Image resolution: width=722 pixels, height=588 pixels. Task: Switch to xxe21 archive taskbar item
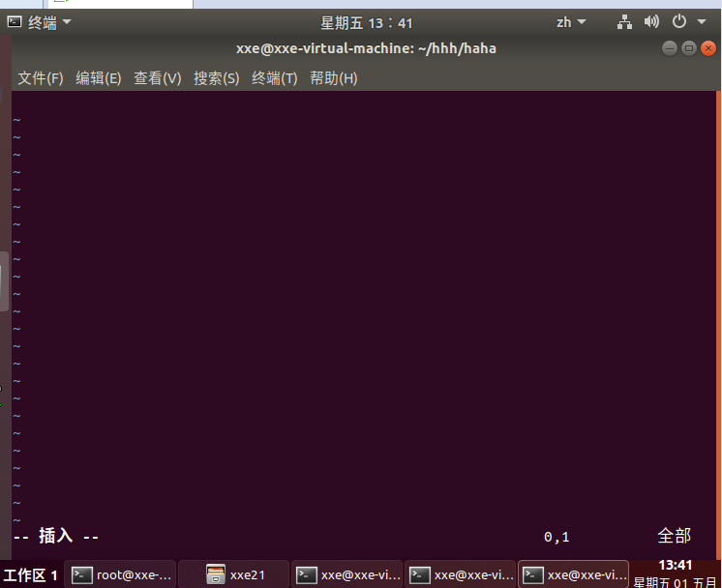234,574
